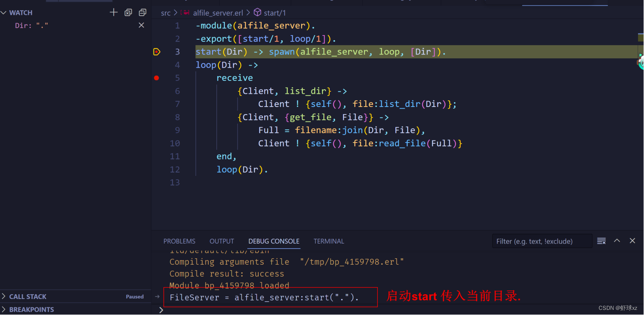Select the console line "Compiling arguments file"
This screenshot has width=644, height=315.
287,262
